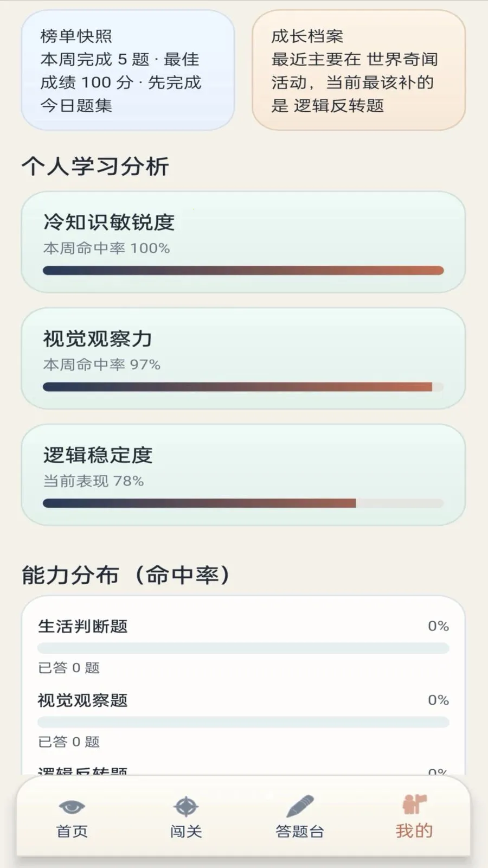Select the 生活判断题 ability row

click(243, 646)
